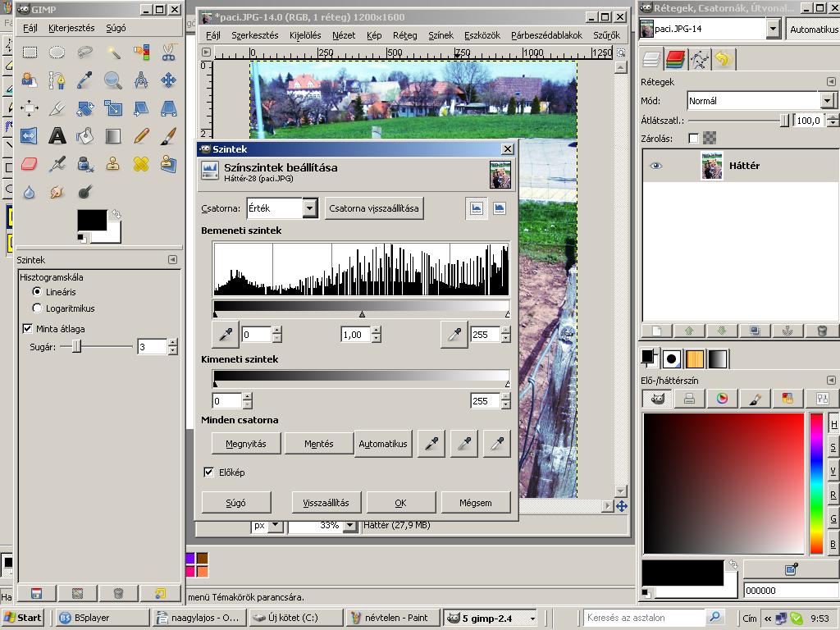Image resolution: width=840 pixels, height=630 pixels.
Task: Uncheck the Előkép checkbox
Action: coord(208,472)
